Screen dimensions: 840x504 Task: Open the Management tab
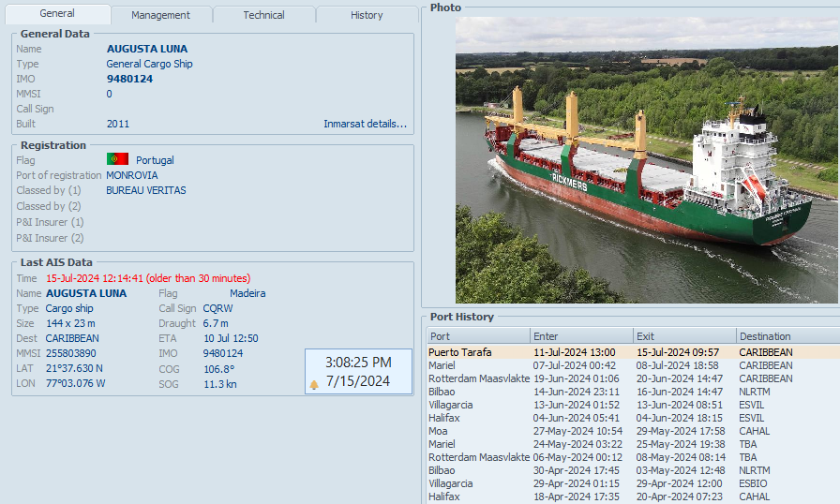pyautogui.click(x=160, y=15)
